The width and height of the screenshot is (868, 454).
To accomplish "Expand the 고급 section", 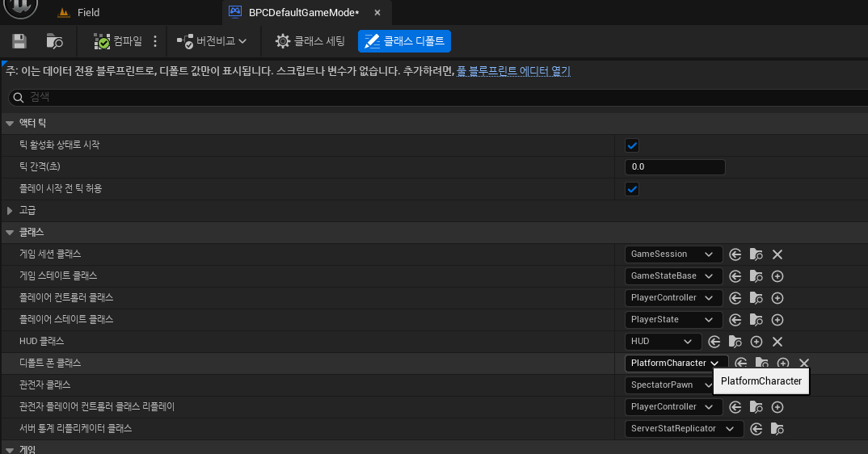I will pos(10,210).
